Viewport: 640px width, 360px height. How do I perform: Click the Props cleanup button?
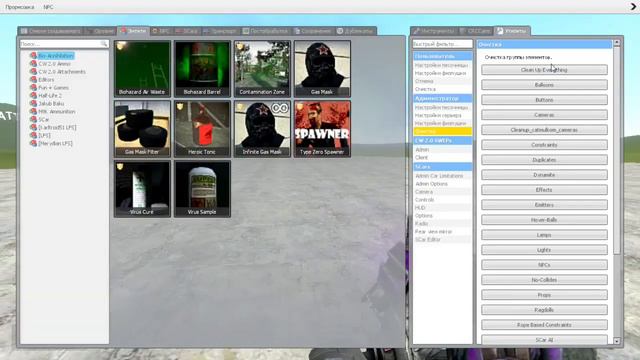[x=544, y=295]
